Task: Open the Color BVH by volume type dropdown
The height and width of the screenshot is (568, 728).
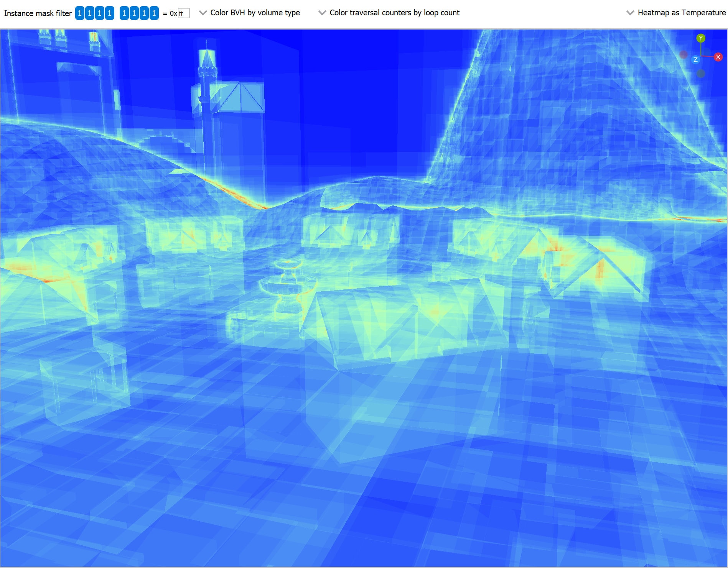Action: [x=250, y=13]
